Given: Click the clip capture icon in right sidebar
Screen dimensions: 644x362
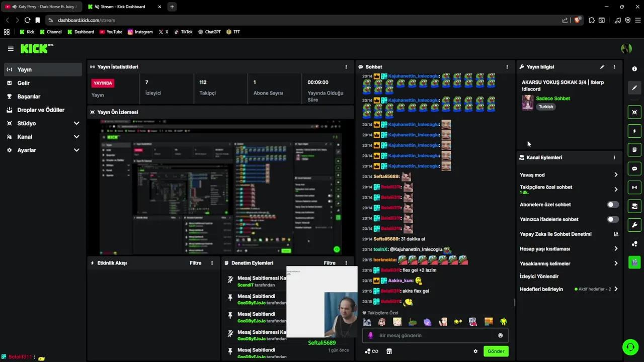Looking at the screenshot, I should click(634, 112).
